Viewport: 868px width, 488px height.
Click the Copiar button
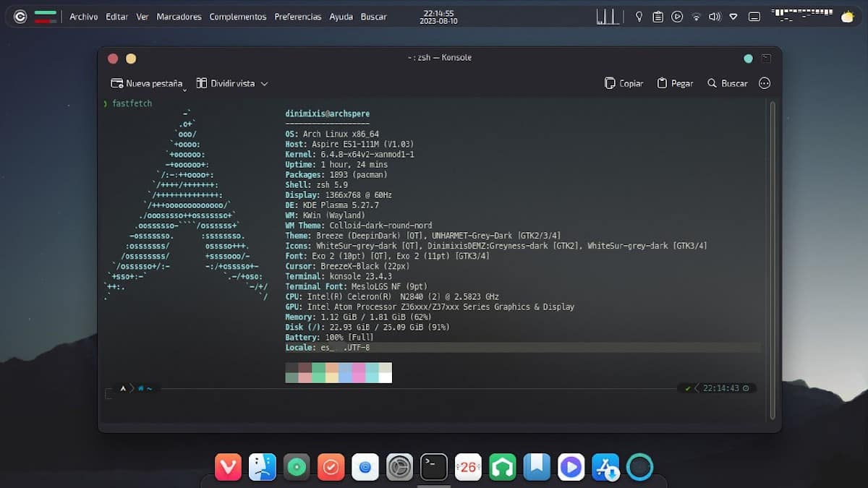coord(624,83)
